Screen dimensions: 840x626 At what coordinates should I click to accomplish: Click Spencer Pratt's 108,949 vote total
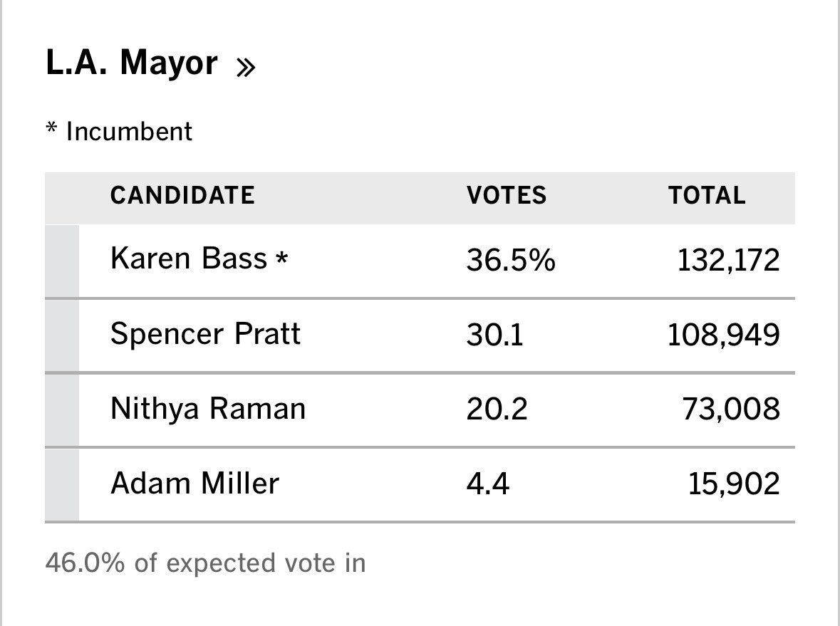click(x=724, y=335)
